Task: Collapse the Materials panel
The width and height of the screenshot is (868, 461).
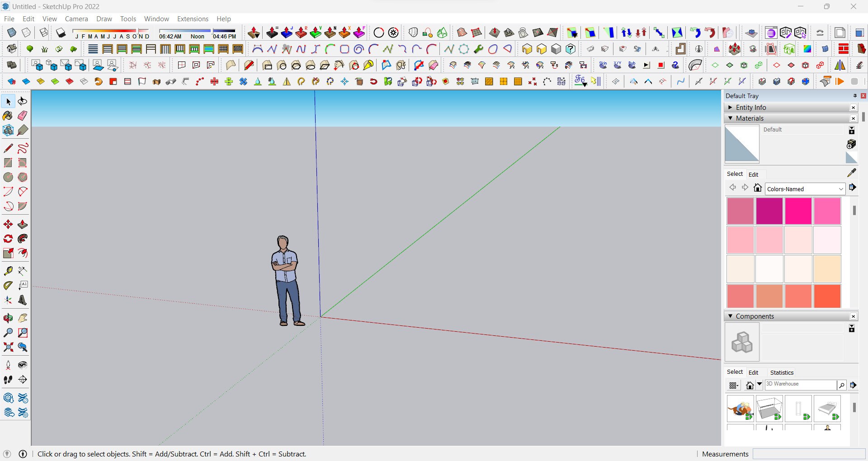Action: 731,118
